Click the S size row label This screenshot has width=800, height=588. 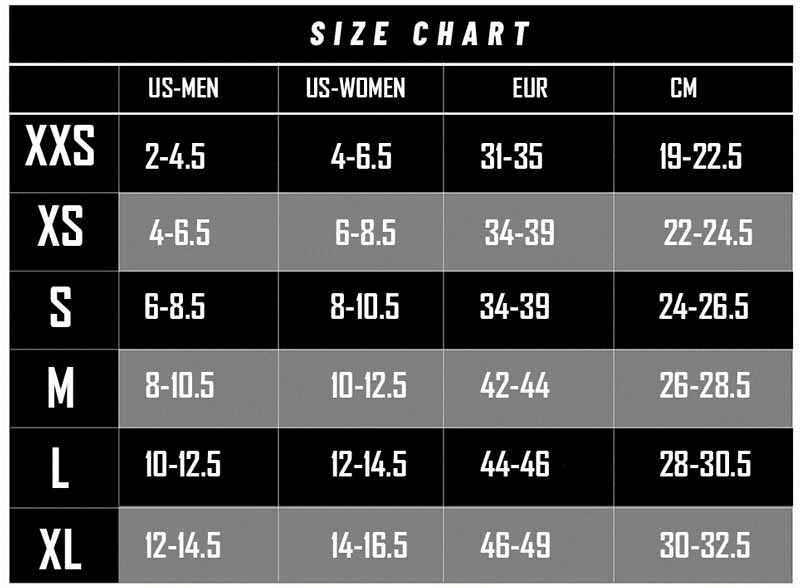coord(60,306)
